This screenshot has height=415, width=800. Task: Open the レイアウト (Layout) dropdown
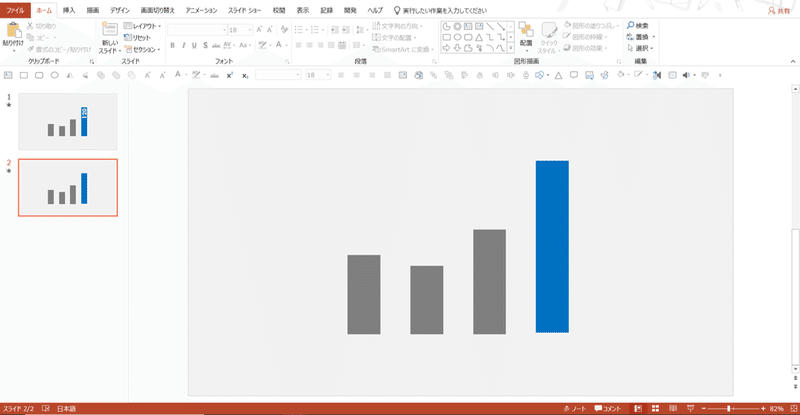tap(142, 26)
